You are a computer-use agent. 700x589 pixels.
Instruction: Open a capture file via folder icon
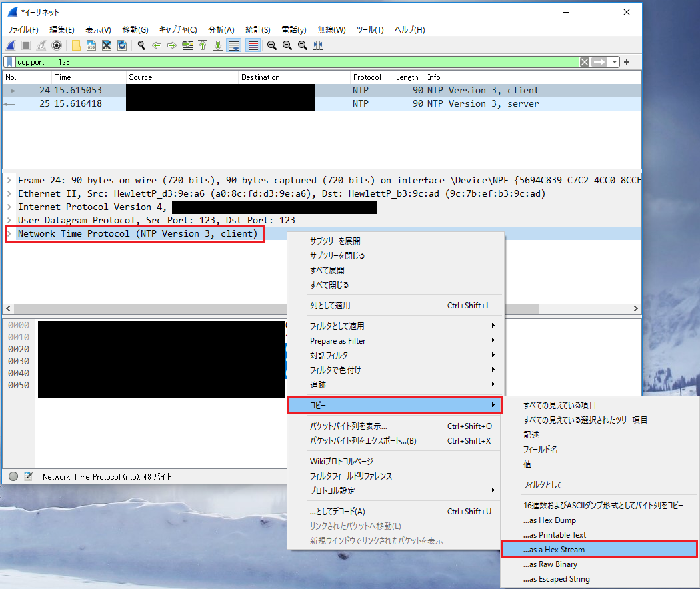(76, 45)
